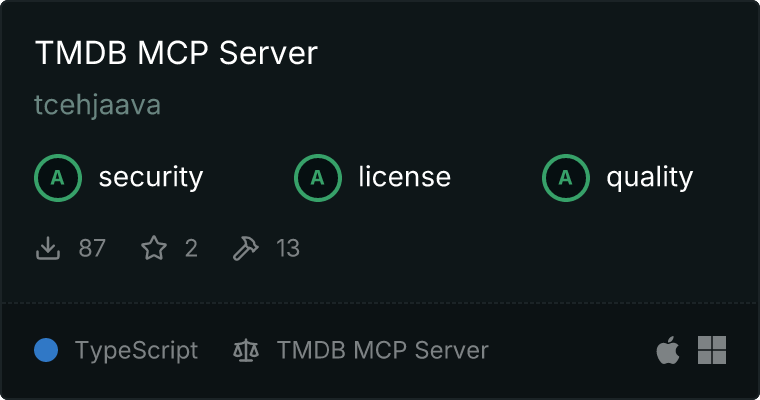Select the security rating label
Image resolution: width=760 pixels, height=400 pixels.
[x=151, y=177]
